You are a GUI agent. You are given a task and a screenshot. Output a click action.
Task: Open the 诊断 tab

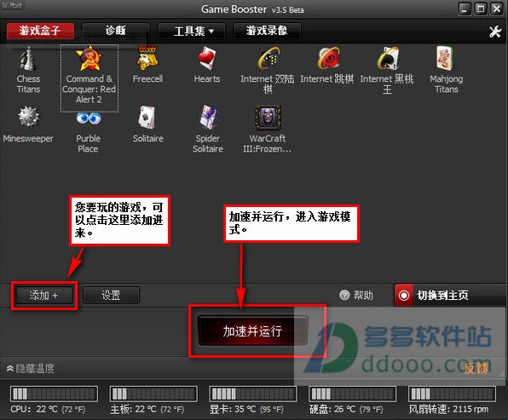(116, 31)
